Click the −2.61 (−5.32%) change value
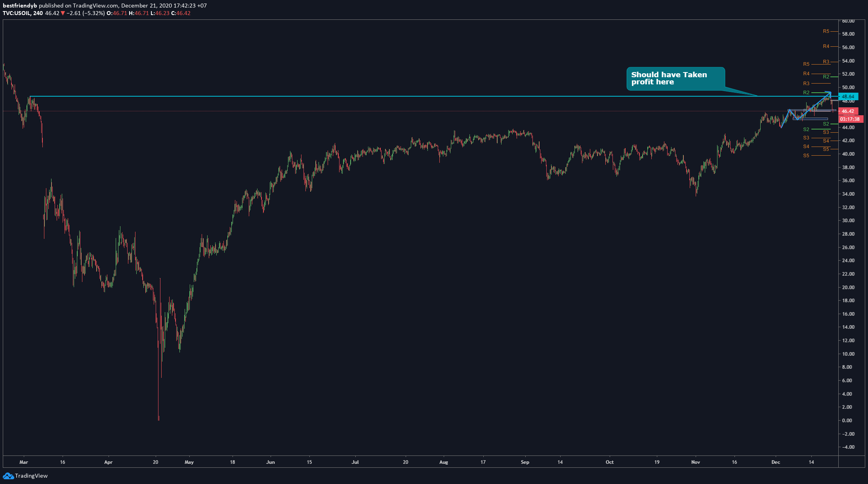868x484 pixels. pos(86,13)
